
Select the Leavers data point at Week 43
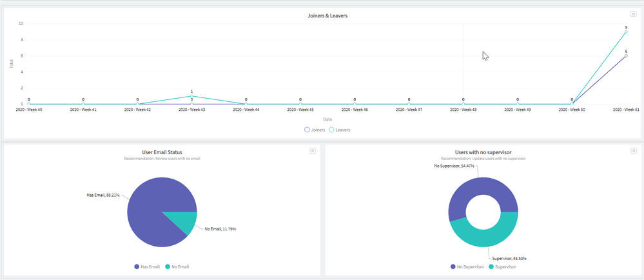click(x=191, y=96)
